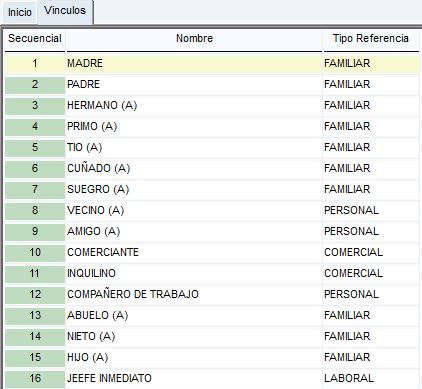Sort by the Secuencial column header
The height and width of the screenshot is (389, 422).
(x=35, y=39)
